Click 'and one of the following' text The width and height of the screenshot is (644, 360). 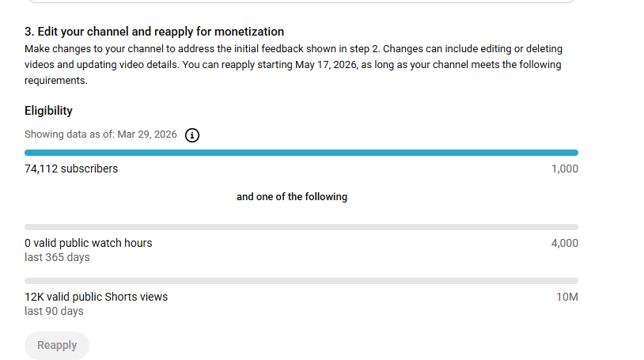point(292,196)
